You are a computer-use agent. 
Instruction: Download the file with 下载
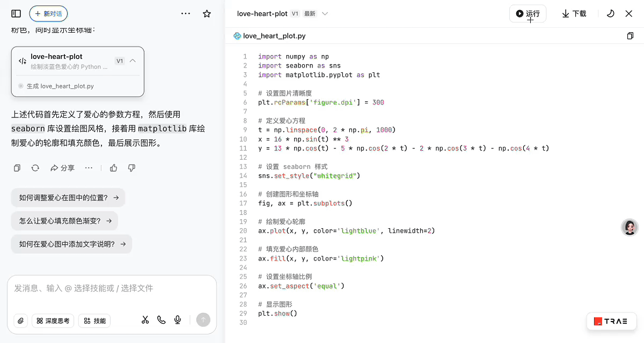[x=574, y=13]
